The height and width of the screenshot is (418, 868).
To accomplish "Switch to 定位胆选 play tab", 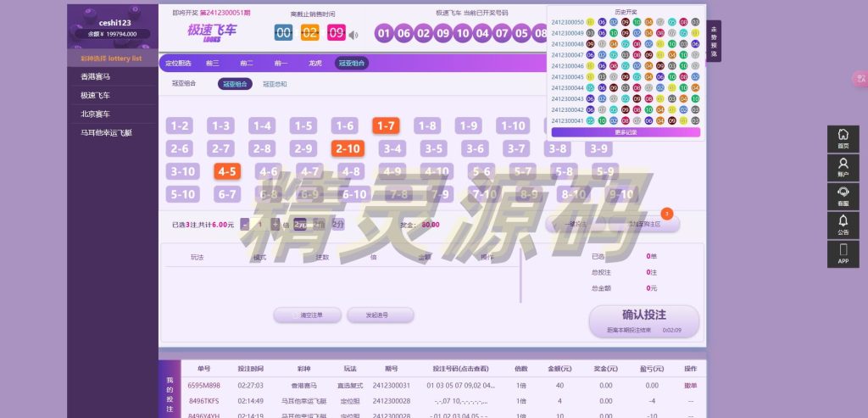I will coord(178,63).
